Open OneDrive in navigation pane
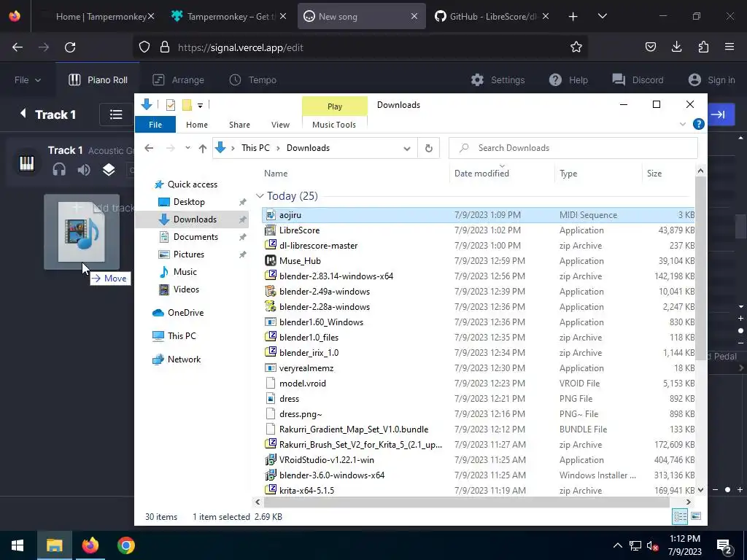 [185, 313]
